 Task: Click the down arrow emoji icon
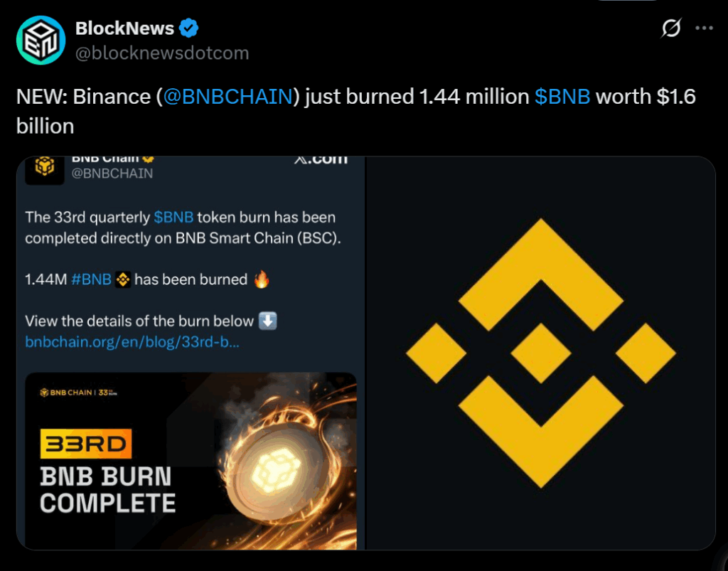[268, 321]
